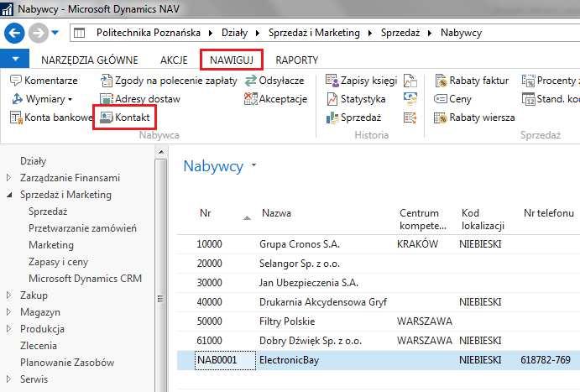Click Sprzedaż in the breadcrumb

pyautogui.click(x=400, y=33)
